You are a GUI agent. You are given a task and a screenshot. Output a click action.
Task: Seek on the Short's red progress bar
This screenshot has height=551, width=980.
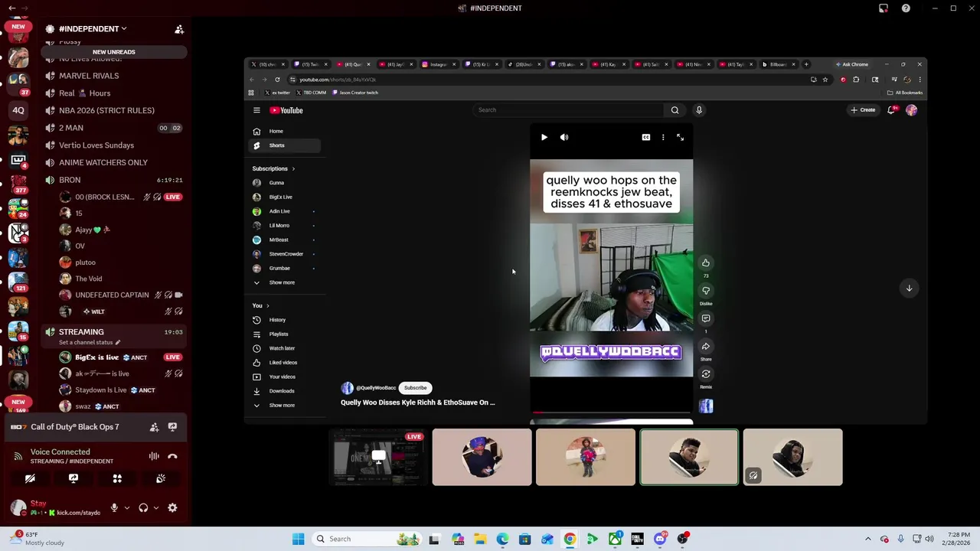[x=612, y=412]
